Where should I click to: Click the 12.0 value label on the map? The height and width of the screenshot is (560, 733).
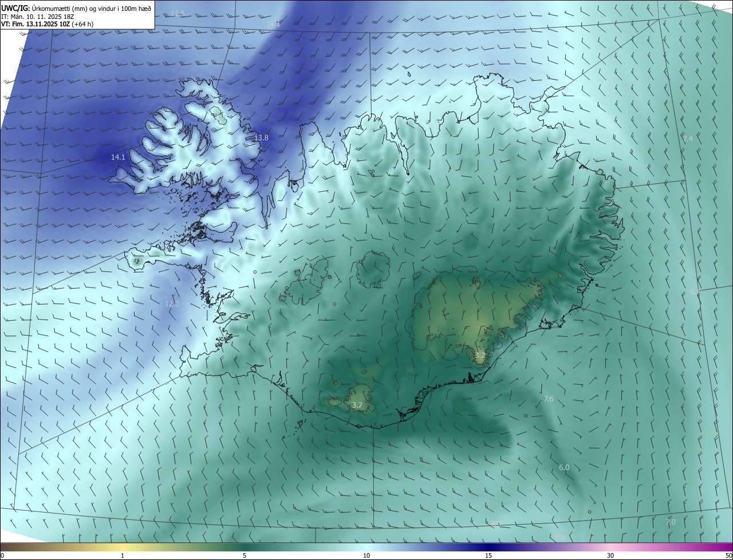pyautogui.click(x=172, y=303)
